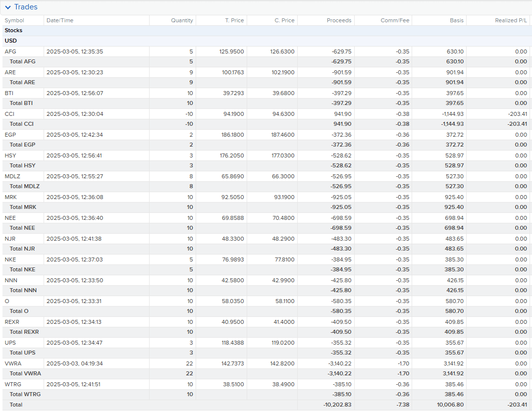Click NEE trade time 12:36:40

click(75, 218)
